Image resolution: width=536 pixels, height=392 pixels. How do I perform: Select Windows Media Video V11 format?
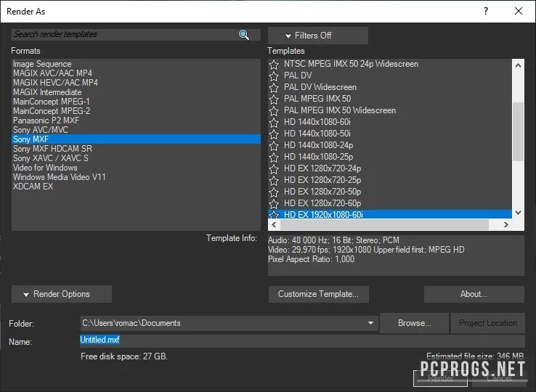136,177
